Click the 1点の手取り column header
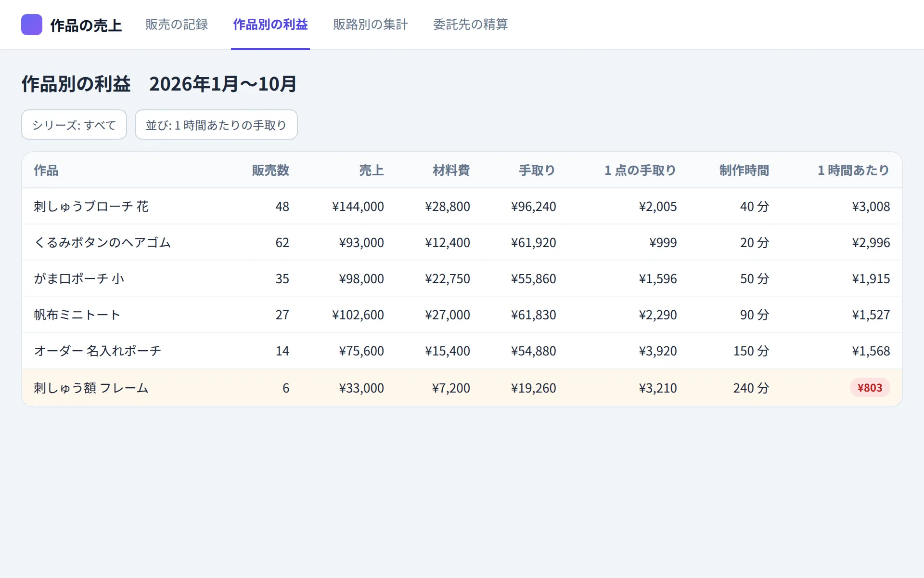 [x=641, y=170]
